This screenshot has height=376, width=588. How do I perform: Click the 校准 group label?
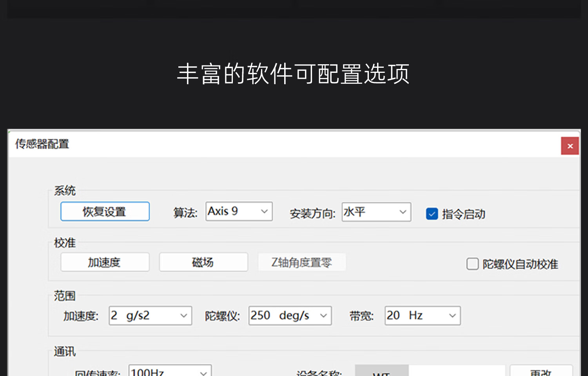(65, 243)
